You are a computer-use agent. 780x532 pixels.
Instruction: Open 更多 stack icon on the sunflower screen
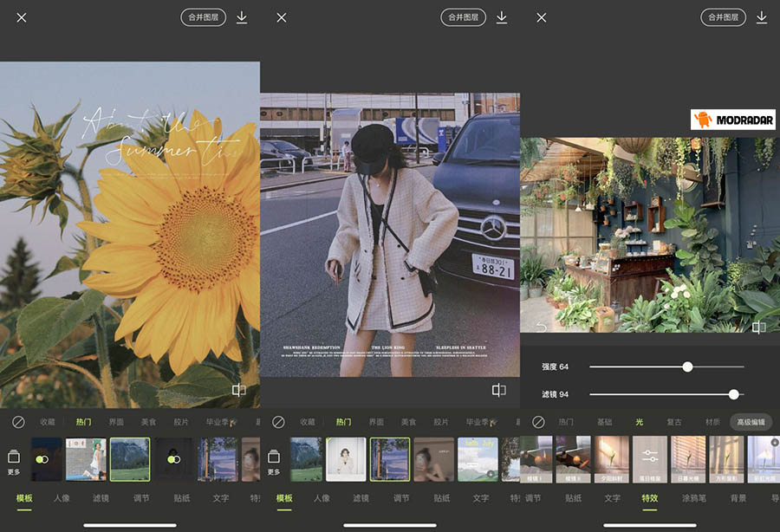coord(14,462)
